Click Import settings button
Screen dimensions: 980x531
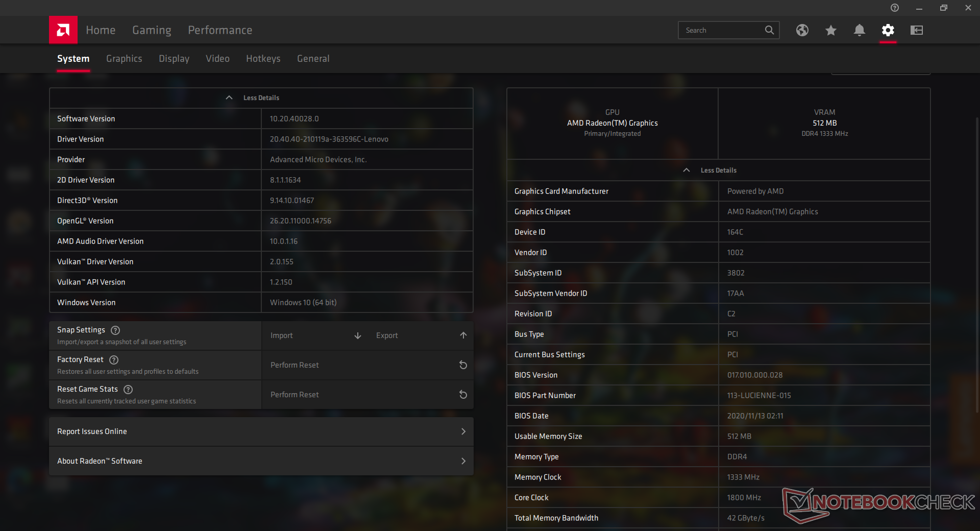pyautogui.click(x=314, y=335)
